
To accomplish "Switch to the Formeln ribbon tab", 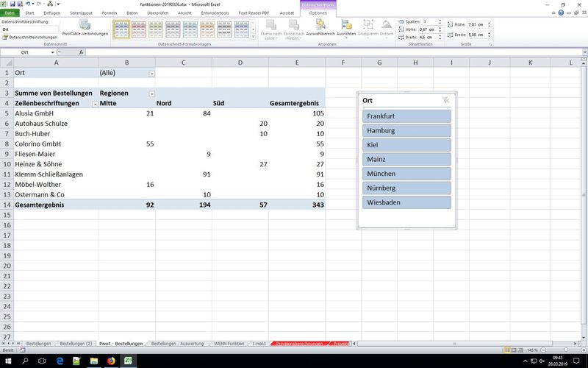I will [x=109, y=13].
